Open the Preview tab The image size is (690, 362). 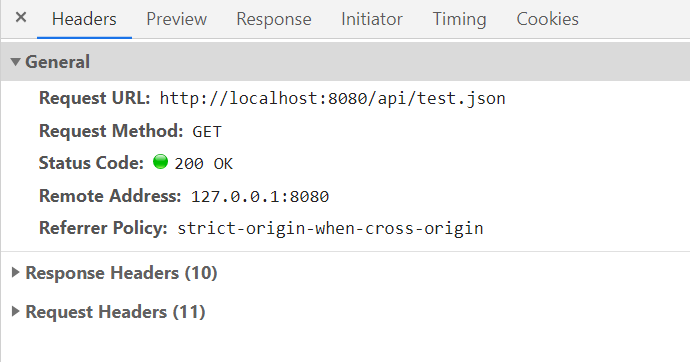coord(176,19)
